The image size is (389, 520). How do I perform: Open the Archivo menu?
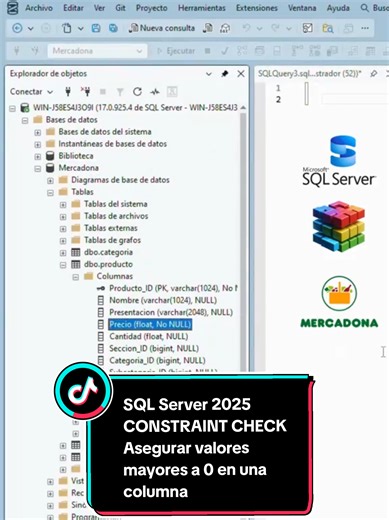[39, 8]
